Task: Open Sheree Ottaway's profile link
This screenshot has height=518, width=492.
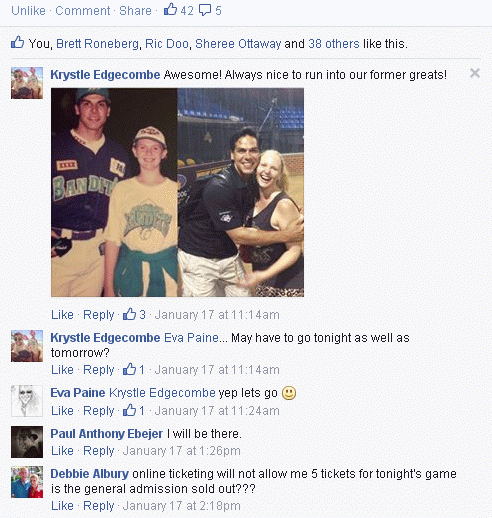Action: [238, 44]
